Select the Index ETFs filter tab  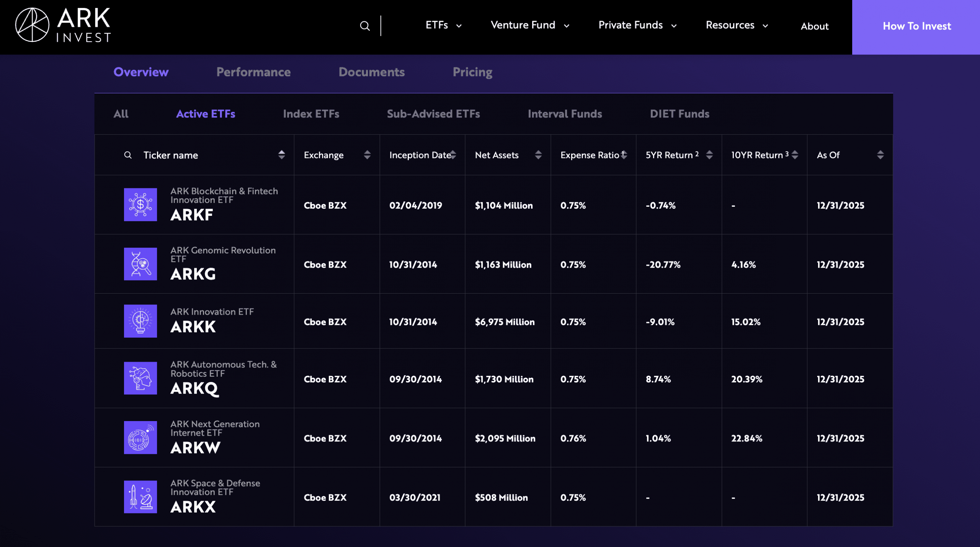tap(311, 114)
